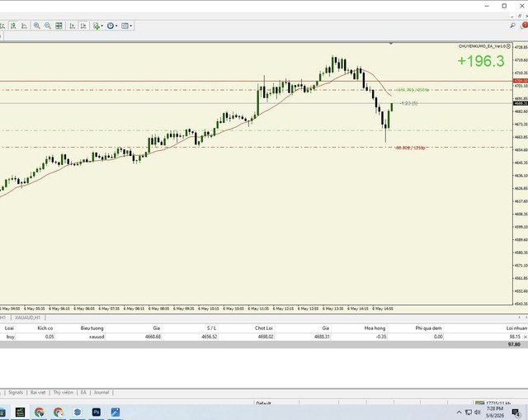Click the volume speaker tray icon
The image size is (528, 420).
(477, 413)
